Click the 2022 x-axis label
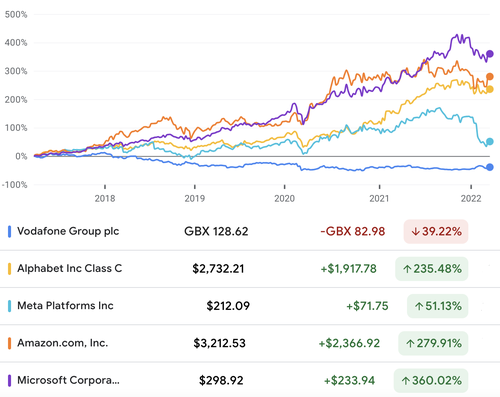Viewport: 500px width, 397px height. pos(471,199)
